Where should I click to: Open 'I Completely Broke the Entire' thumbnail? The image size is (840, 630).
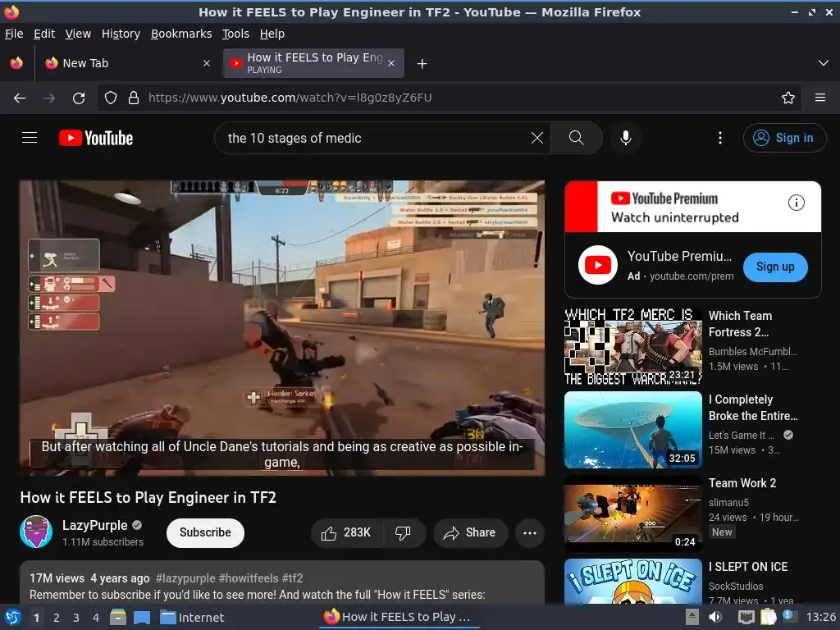(x=633, y=430)
